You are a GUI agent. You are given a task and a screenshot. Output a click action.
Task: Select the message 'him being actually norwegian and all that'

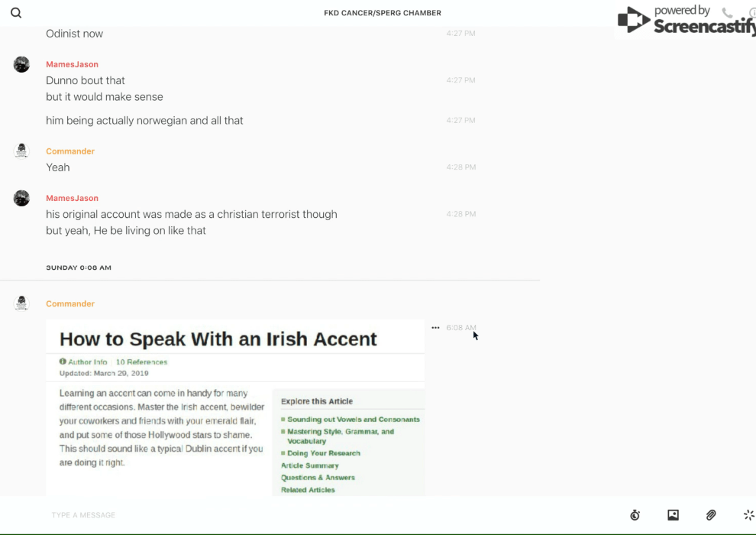(144, 121)
